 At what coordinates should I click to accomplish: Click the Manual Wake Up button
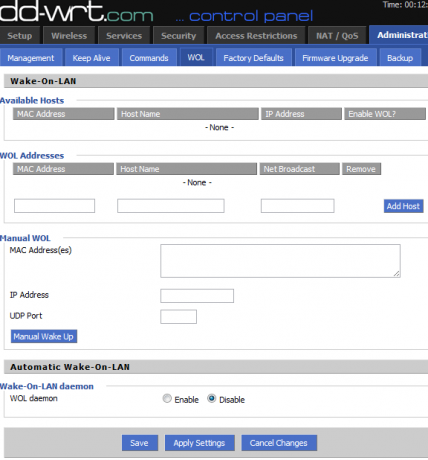pyautogui.click(x=44, y=336)
